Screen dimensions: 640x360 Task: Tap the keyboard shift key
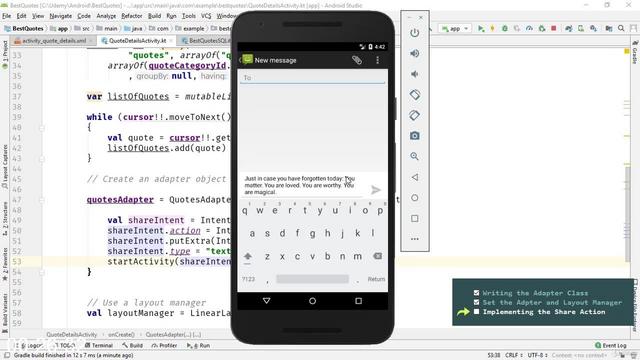pyautogui.click(x=247, y=256)
